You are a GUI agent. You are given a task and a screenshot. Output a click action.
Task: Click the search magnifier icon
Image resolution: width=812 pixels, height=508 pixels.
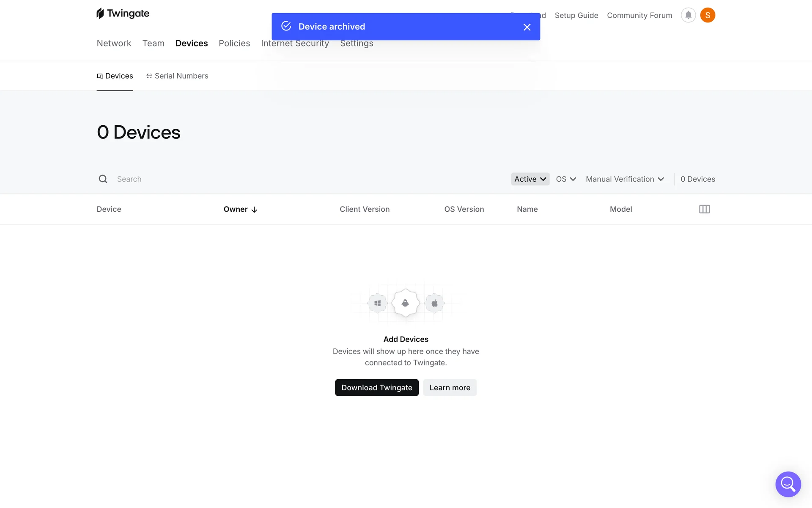click(103, 179)
